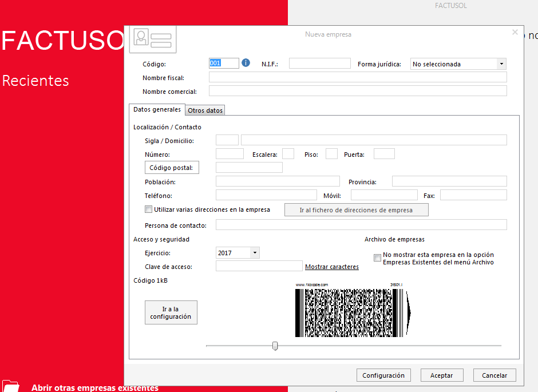Click the Puerta input box

[384, 153]
